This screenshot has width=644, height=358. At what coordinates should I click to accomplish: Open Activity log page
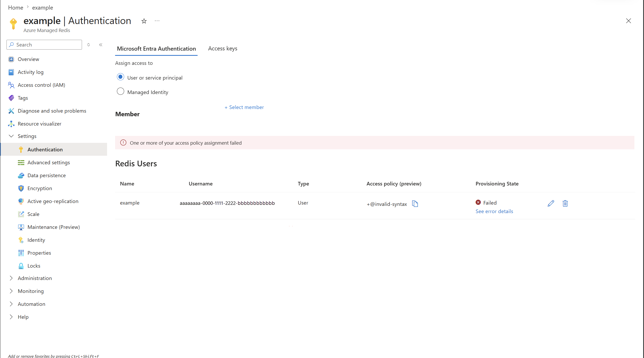(31, 72)
